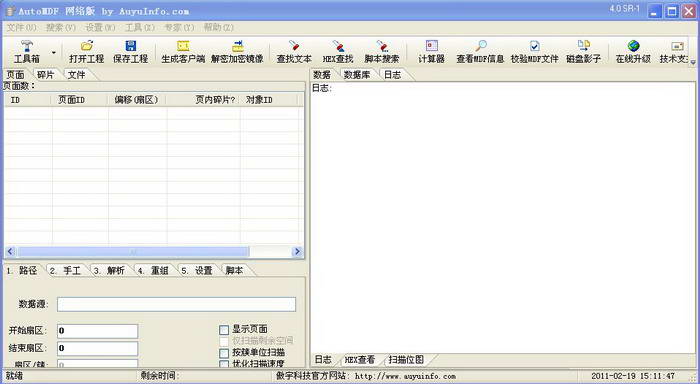Open HEX查找 search tool
Screen dimensions: 700x384
coord(338,51)
